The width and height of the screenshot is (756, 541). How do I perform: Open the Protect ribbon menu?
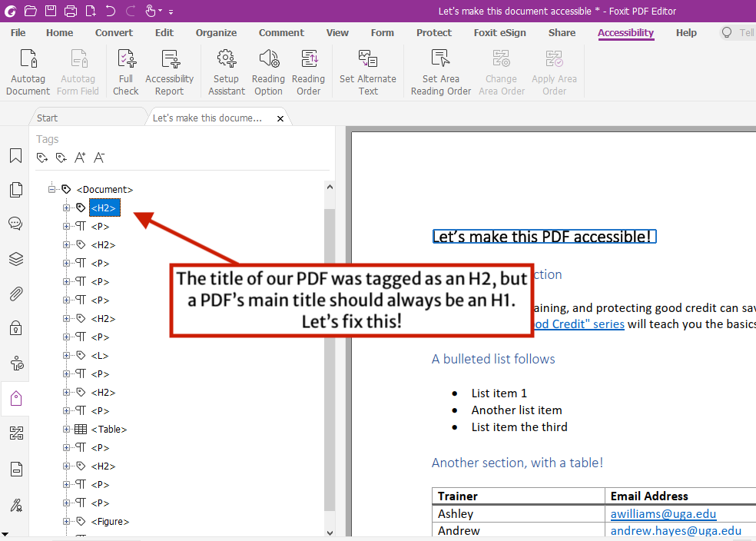(433, 33)
